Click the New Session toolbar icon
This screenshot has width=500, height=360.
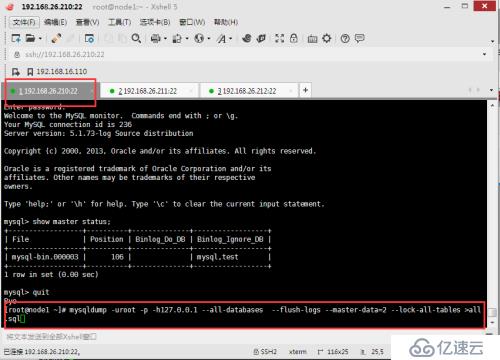tap(16, 38)
